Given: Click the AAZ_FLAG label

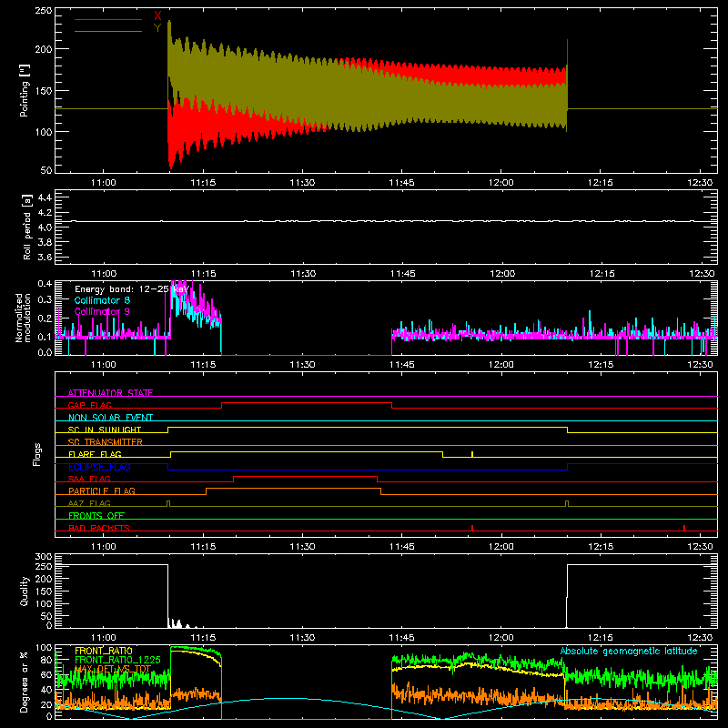Looking at the screenshot, I should click(x=89, y=503).
